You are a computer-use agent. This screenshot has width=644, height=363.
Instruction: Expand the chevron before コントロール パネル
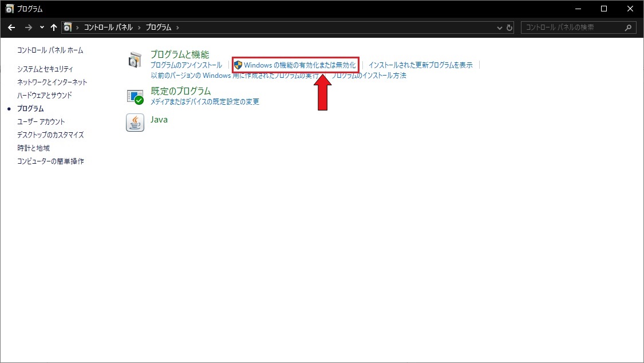tap(77, 27)
